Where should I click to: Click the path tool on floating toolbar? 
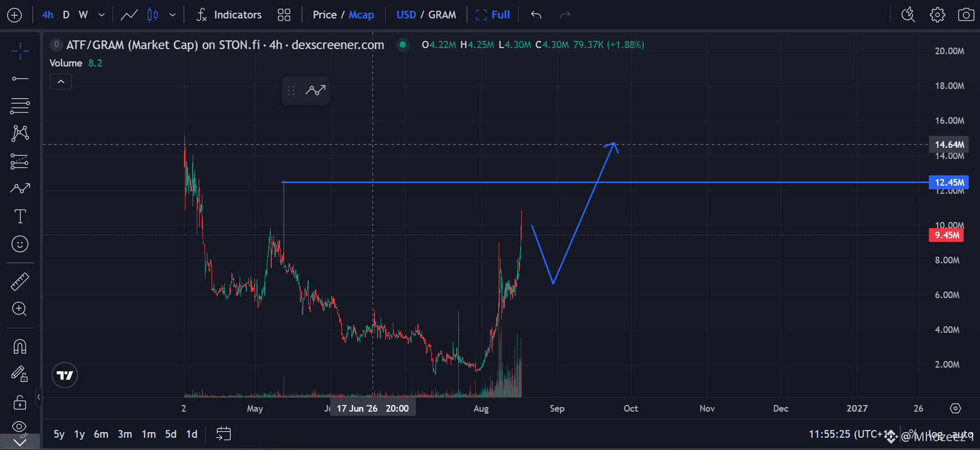315,91
